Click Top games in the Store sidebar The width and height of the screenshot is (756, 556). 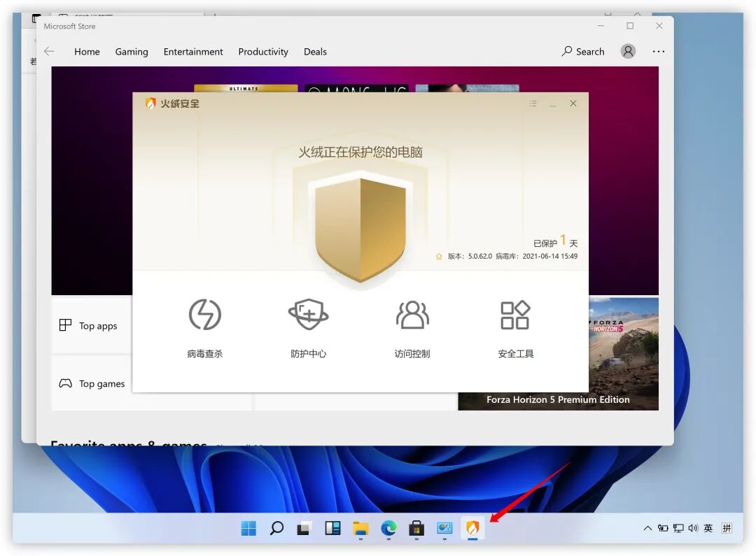101,383
